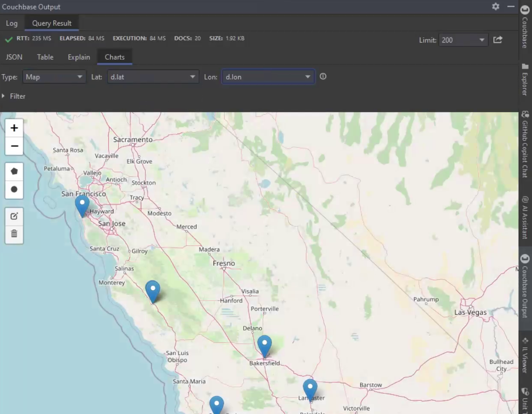Click the info icon beside Lon

(x=323, y=76)
